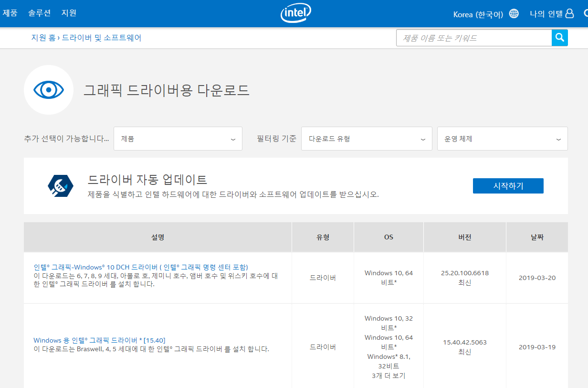Click the 드라이버 자동 업데이트 heading
The image size is (588, 388).
pyautogui.click(x=147, y=180)
